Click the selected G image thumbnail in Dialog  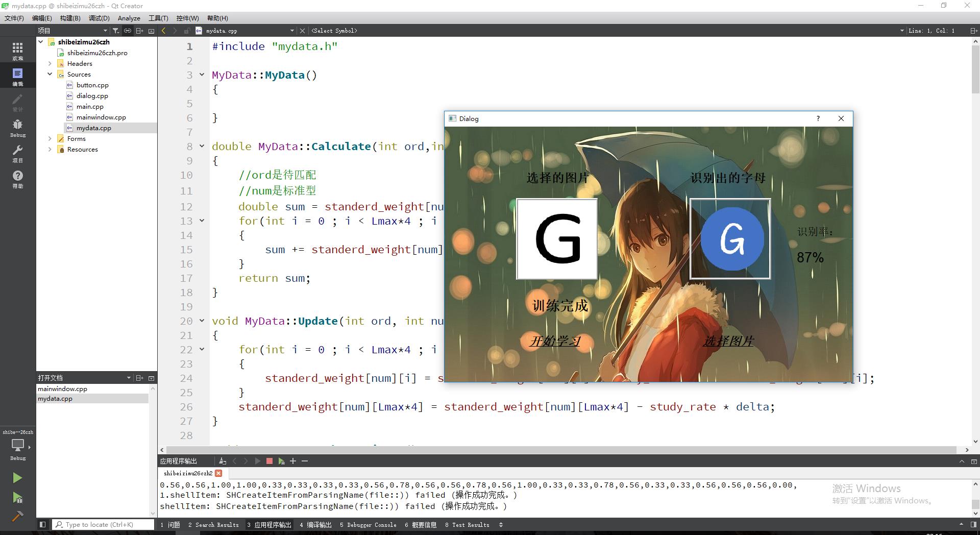point(557,239)
